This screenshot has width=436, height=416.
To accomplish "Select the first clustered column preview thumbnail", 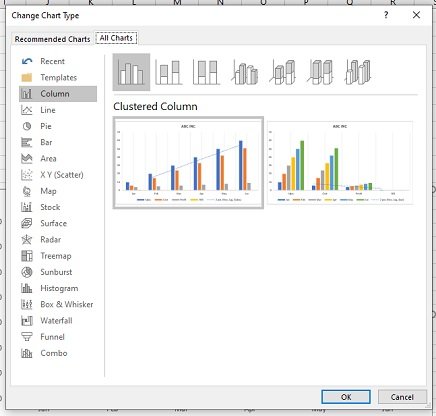I will tap(188, 163).
